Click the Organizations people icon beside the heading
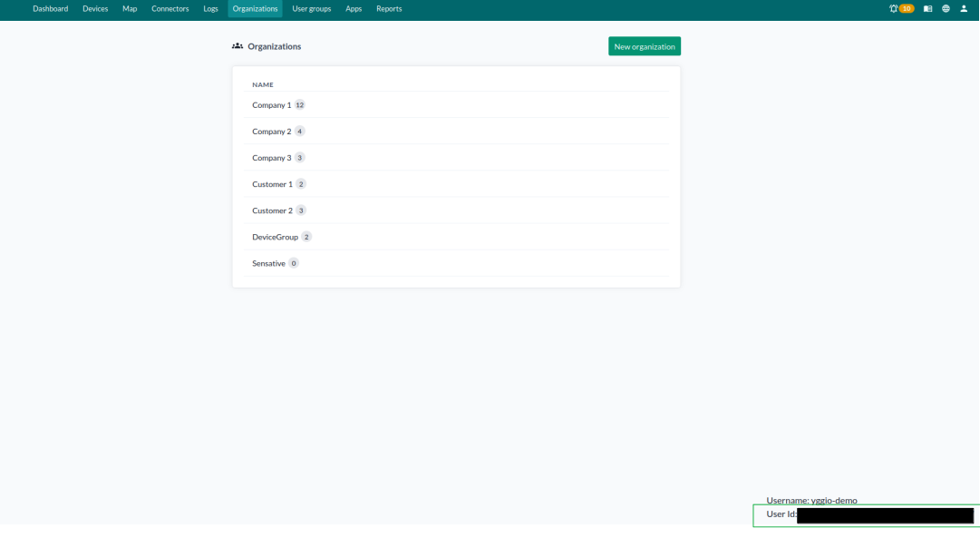This screenshot has height=538, width=980. pyautogui.click(x=237, y=45)
